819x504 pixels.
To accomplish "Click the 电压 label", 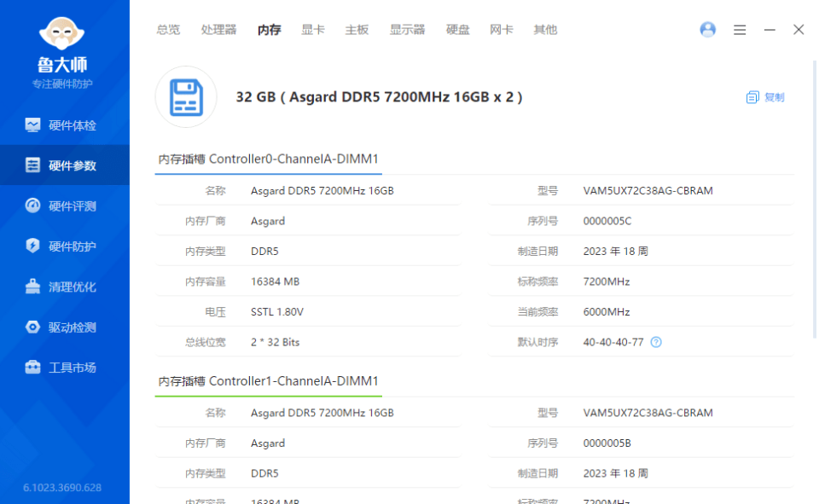I will (215, 312).
